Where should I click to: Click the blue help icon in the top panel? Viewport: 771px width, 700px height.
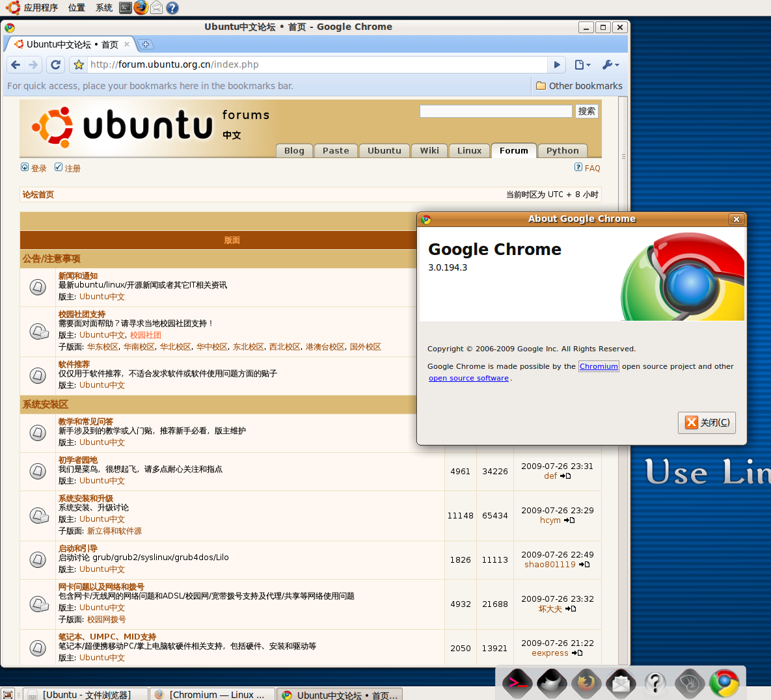172,8
